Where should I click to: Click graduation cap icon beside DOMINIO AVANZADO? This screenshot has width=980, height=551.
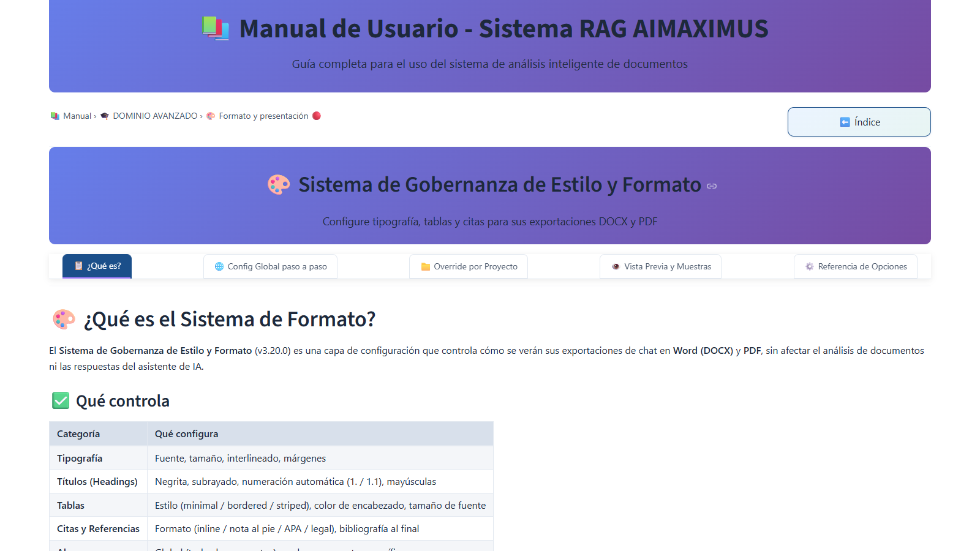[105, 116]
